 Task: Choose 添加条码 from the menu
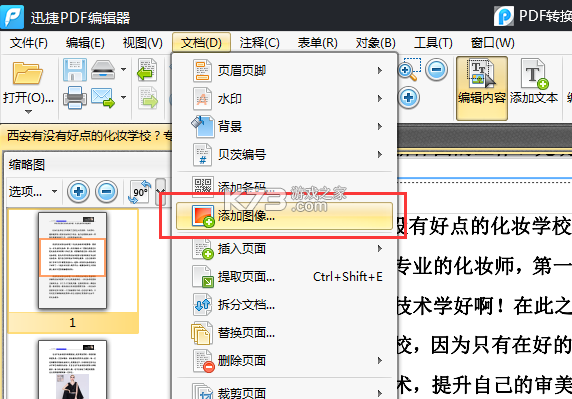pos(285,187)
